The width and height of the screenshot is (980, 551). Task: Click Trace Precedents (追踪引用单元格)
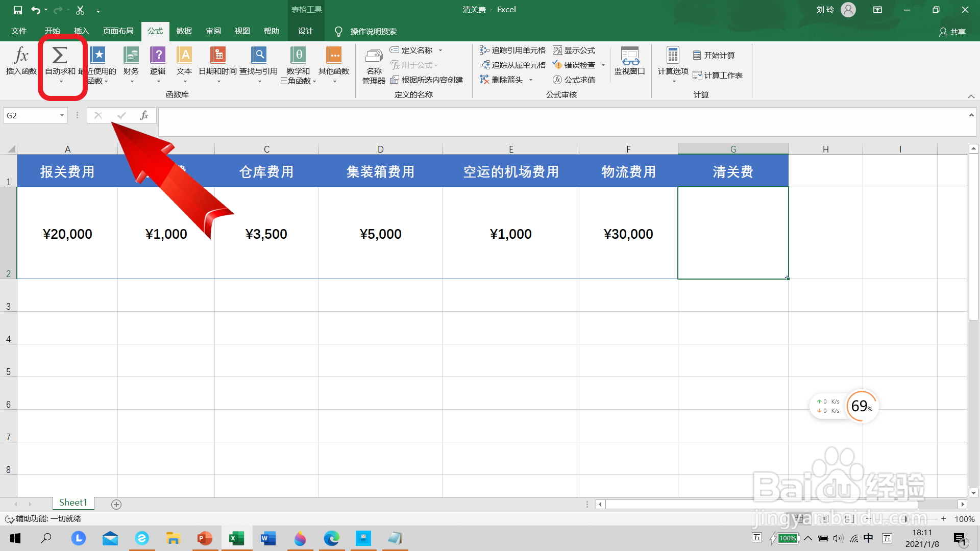512,50
